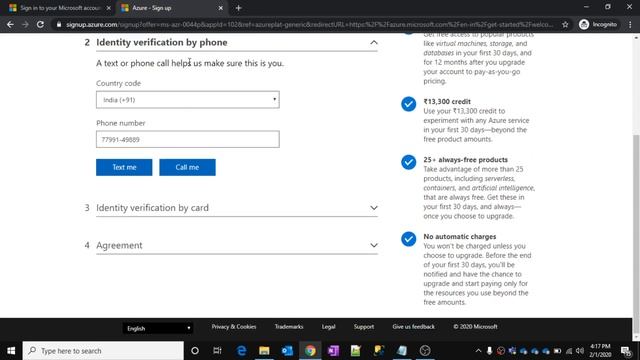Click the taskbar search box
Image resolution: width=640 pixels, height=360 pixels.
click(x=103, y=351)
